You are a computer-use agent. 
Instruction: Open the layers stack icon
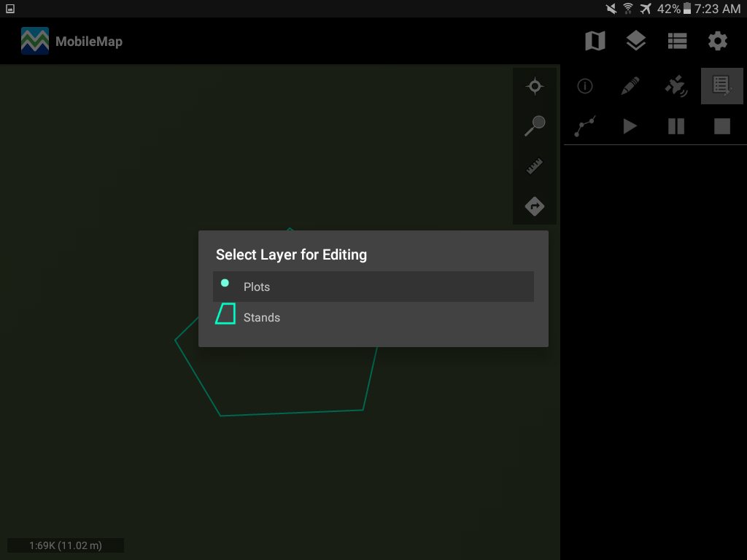pyautogui.click(x=636, y=42)
